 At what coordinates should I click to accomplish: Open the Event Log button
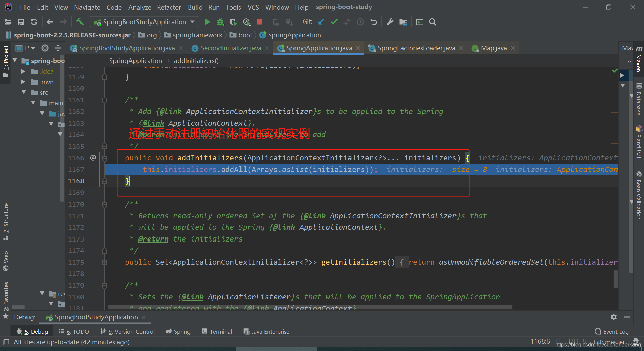point(611,332)
